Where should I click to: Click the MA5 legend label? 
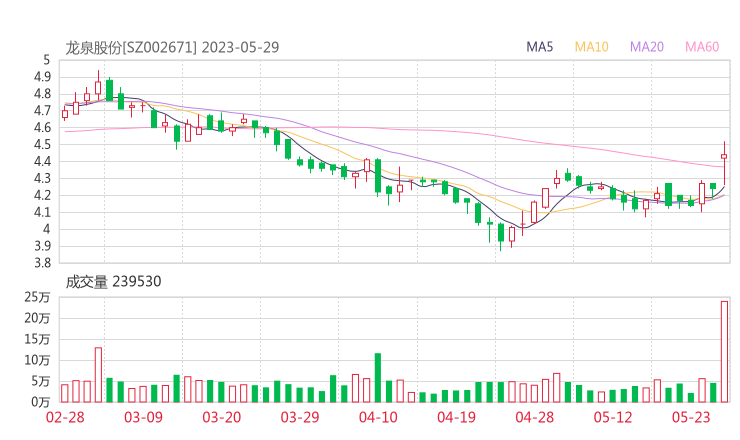point(541,47)
